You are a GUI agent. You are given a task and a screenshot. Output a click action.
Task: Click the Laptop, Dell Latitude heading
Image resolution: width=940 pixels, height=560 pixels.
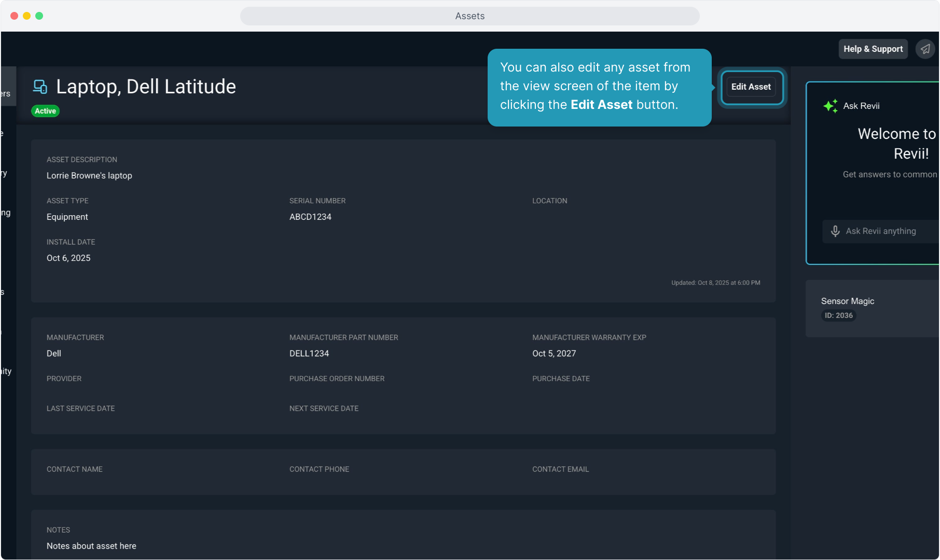coord(146,87)
